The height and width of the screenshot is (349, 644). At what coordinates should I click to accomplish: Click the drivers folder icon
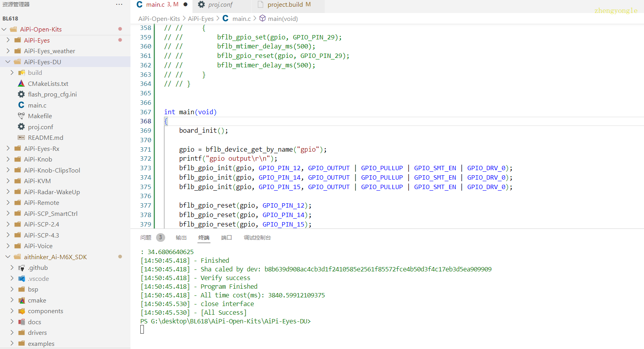pos(21,332)
